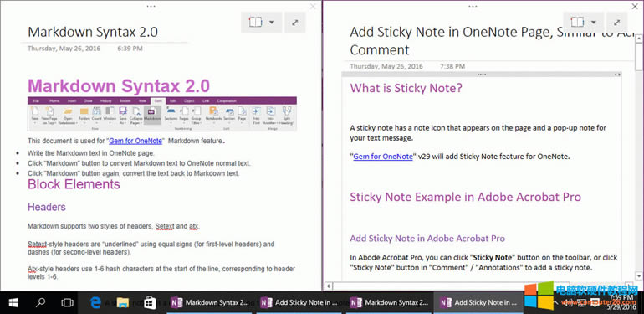Click the three-dot handle atop Markdown Syntax window
644x314 pixels.
pyautogui.click(x=151, y=6)
